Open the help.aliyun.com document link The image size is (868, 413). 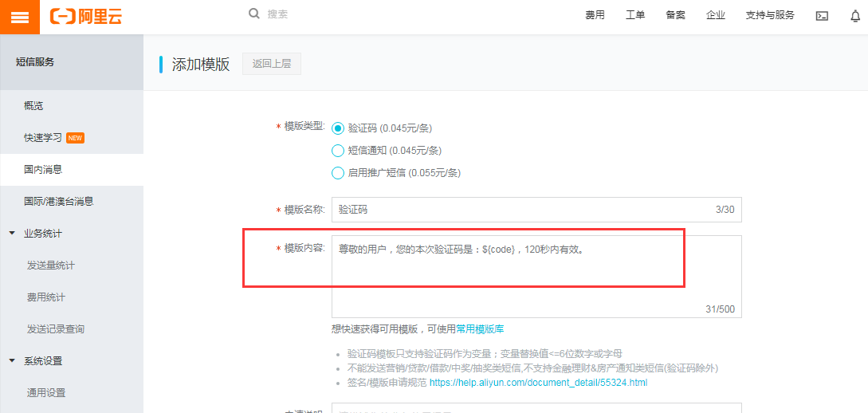click(x=539, y=383)
